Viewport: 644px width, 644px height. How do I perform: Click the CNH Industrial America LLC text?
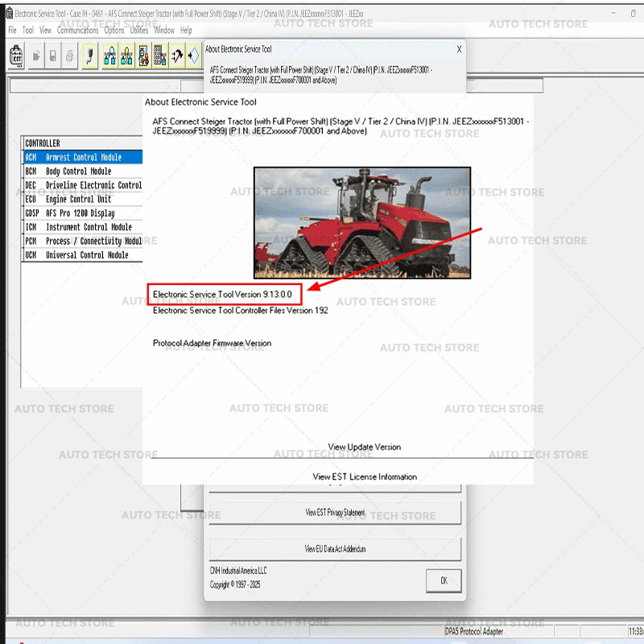pos(238,571)
